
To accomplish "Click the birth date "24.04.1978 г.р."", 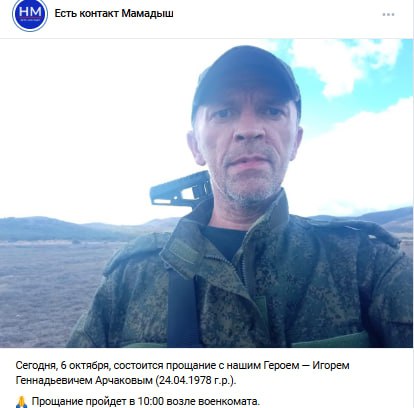I will click(x=195, y=380).
